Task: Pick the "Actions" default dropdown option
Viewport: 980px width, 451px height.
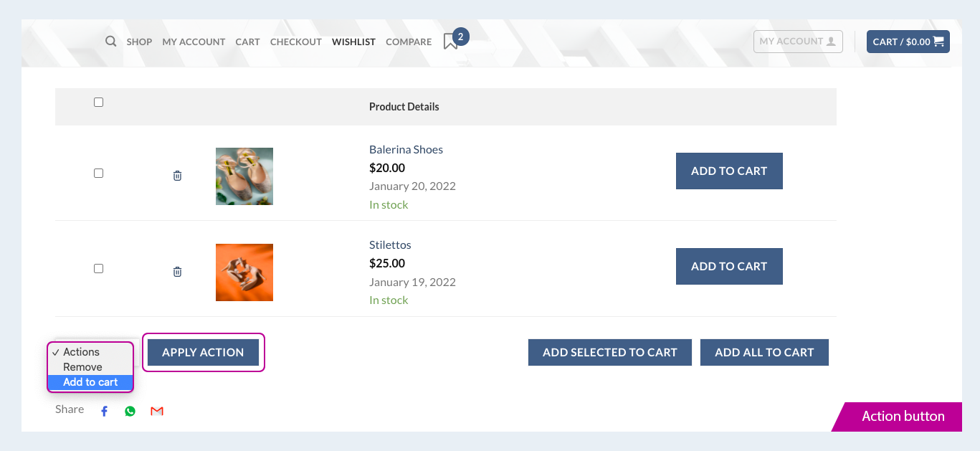Action: (x=81, y=352)
